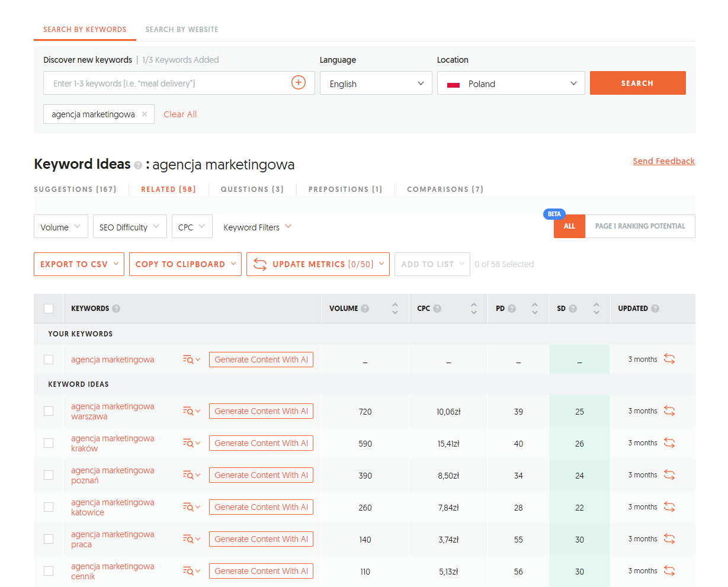Switch to ALL results toggle
The image size is (728, 587).
coord(569,226)
